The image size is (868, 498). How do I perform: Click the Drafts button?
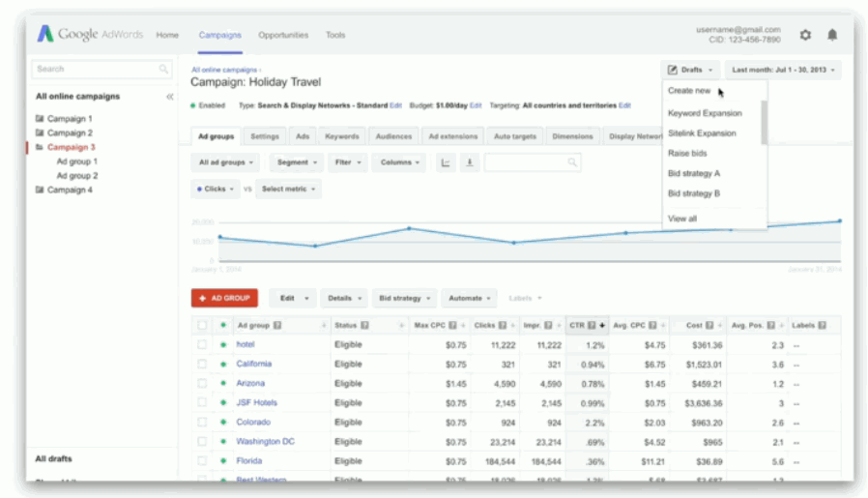[x=690, y=70]
